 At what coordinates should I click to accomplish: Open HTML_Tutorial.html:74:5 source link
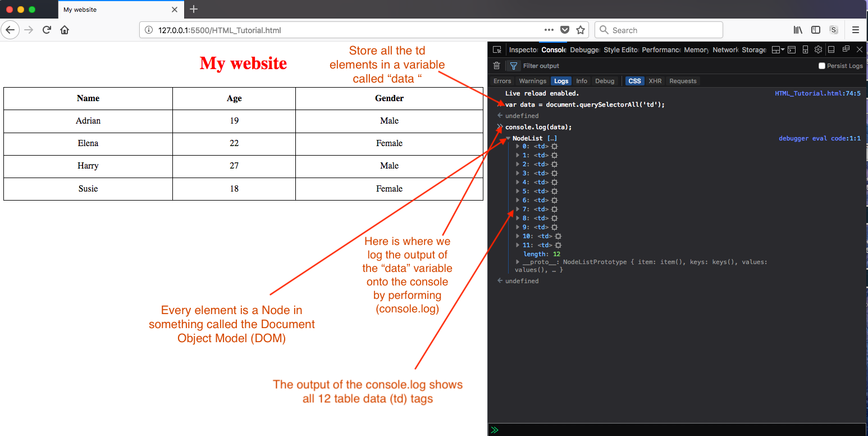tap(817, 94)
